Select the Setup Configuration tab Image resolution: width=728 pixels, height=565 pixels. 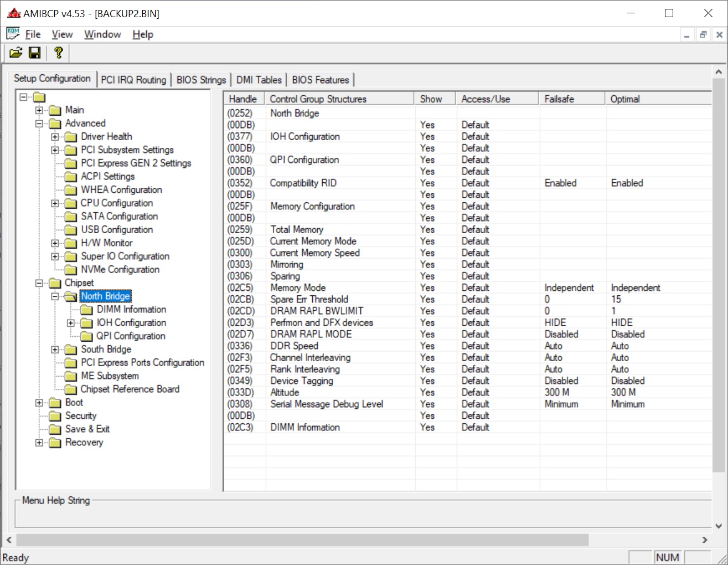tap(52, 79)
